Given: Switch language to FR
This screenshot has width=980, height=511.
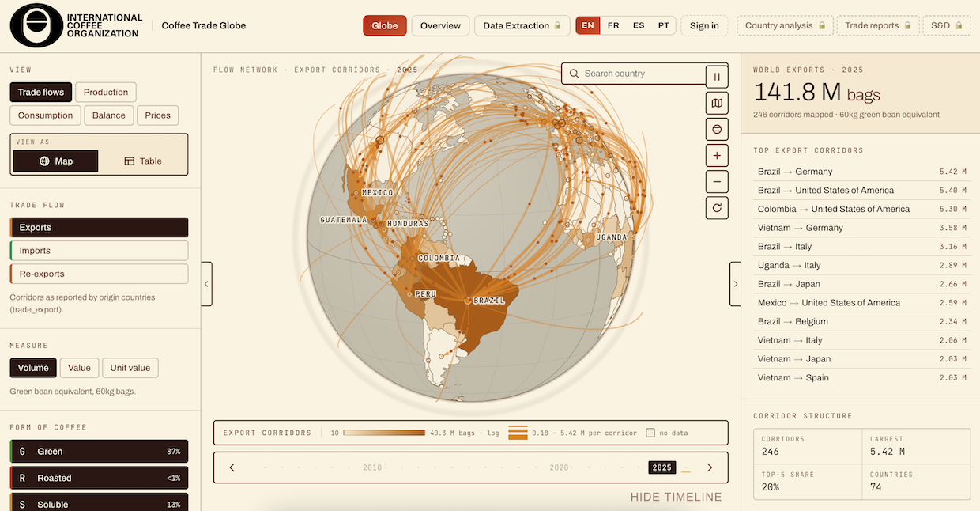Looking at the screenshot, I should click(x=613, y=25).
